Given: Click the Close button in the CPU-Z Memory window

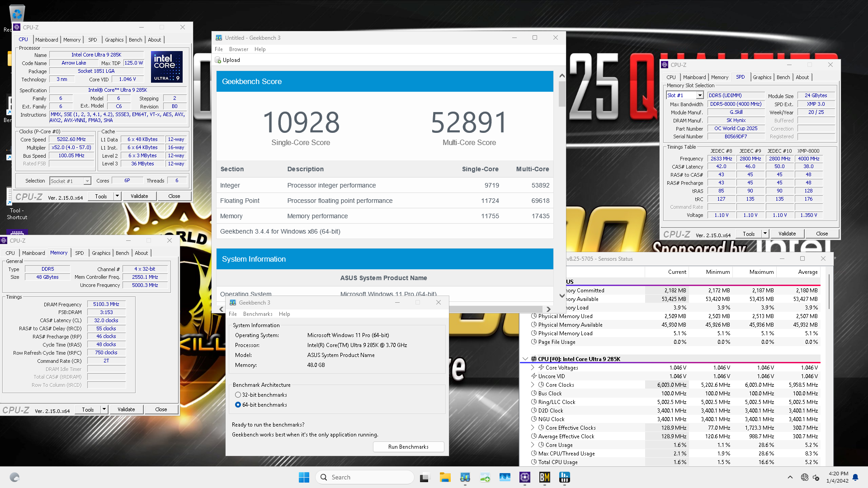Looking at the screenshot, I should pos(161,409).
